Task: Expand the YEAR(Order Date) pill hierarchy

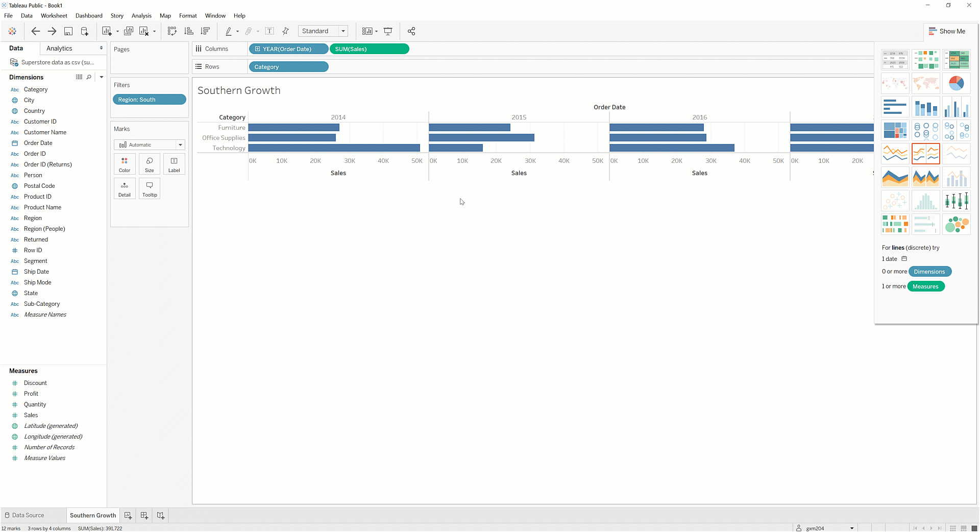Action: pos(258,49)
